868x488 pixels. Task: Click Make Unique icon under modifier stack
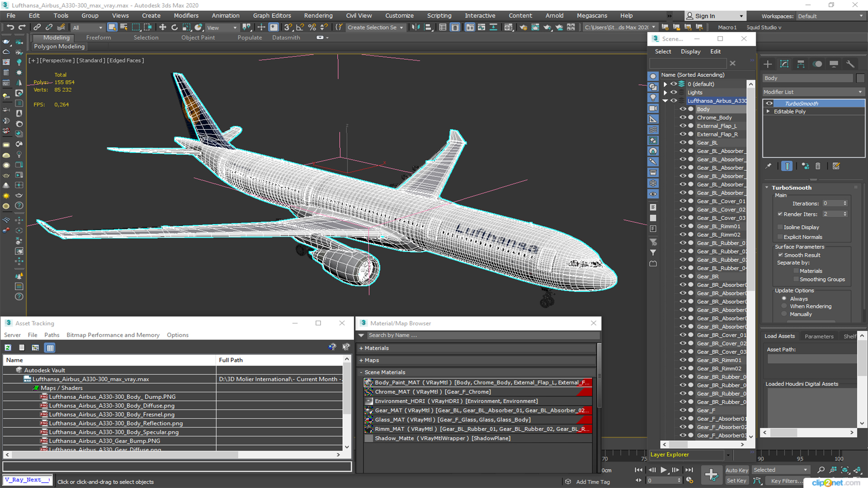805,166
